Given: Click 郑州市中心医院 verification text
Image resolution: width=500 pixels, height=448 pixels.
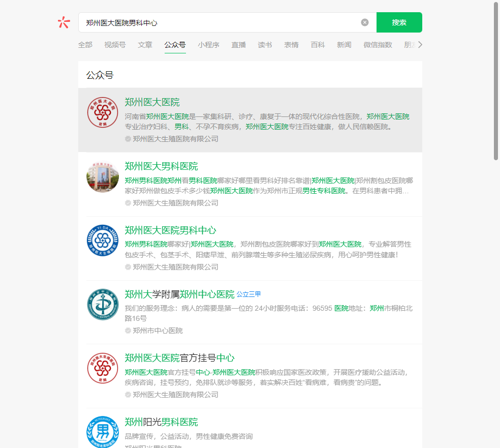Looking at the screenshot, I should 158,331.
